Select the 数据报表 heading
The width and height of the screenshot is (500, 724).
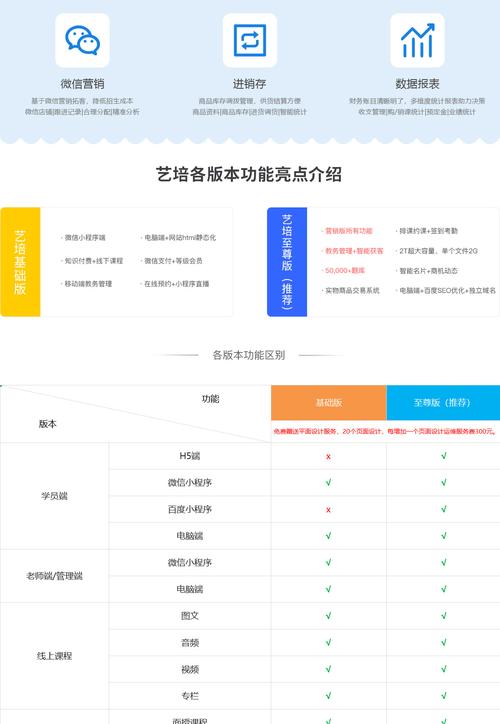(x=417, y=84)
